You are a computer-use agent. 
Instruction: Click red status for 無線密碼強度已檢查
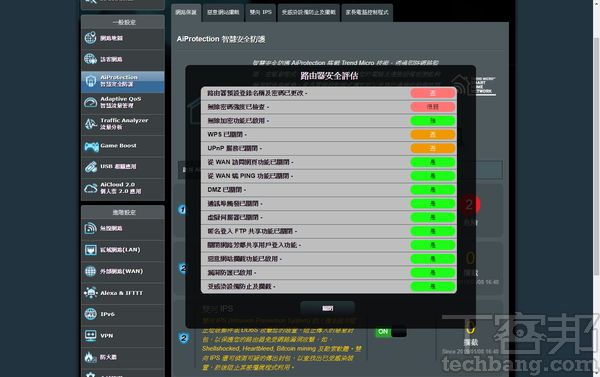433,107
